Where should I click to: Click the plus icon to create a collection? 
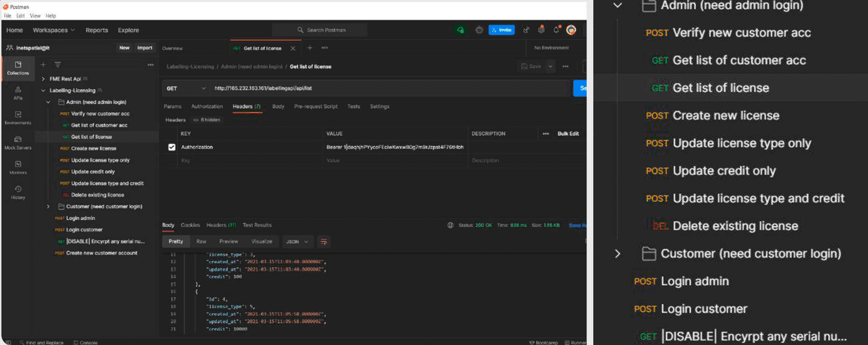coord(44,64)
